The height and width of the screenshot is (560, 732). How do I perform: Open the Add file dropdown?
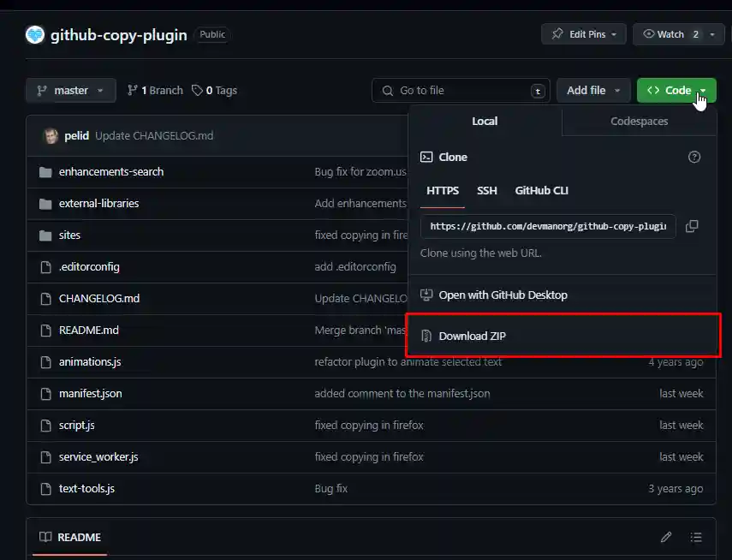pos(593,90)
